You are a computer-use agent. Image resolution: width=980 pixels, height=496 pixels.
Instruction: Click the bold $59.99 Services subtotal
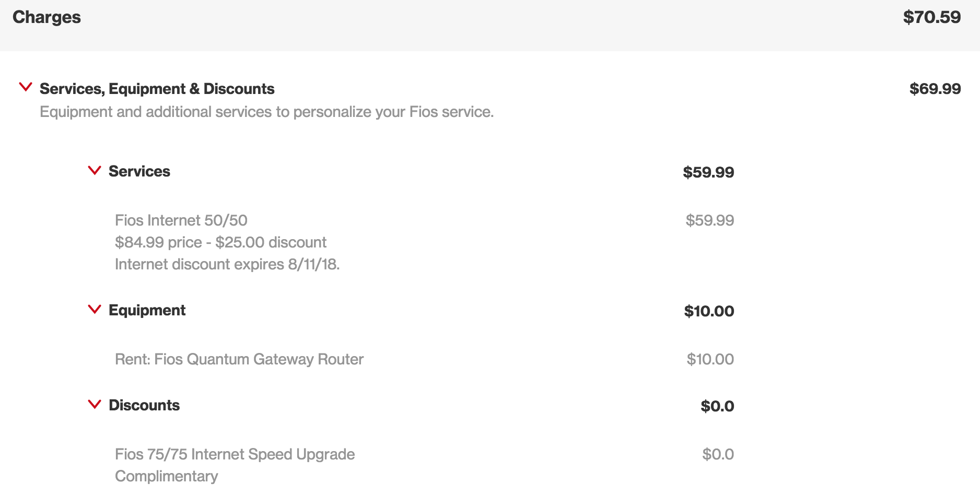[708, 172]
